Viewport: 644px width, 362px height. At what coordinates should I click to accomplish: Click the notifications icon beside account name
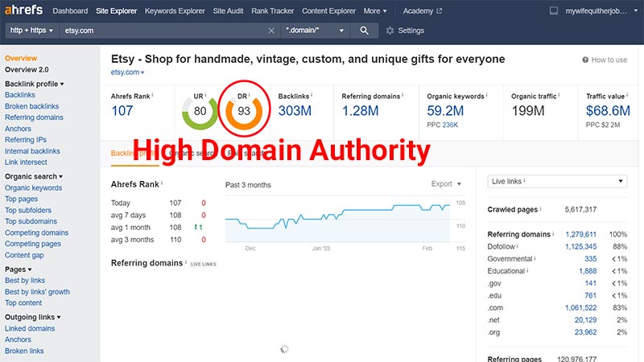click(x=554, y=11)
